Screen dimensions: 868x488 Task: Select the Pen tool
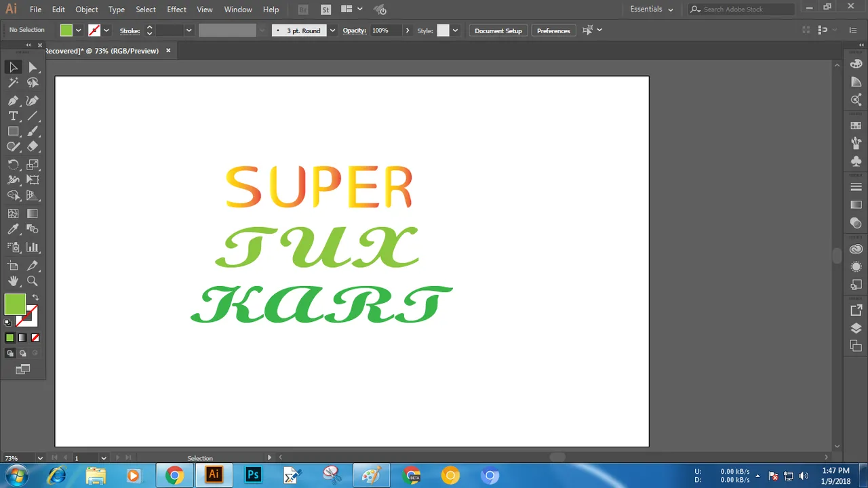click(x=13, y=100)
